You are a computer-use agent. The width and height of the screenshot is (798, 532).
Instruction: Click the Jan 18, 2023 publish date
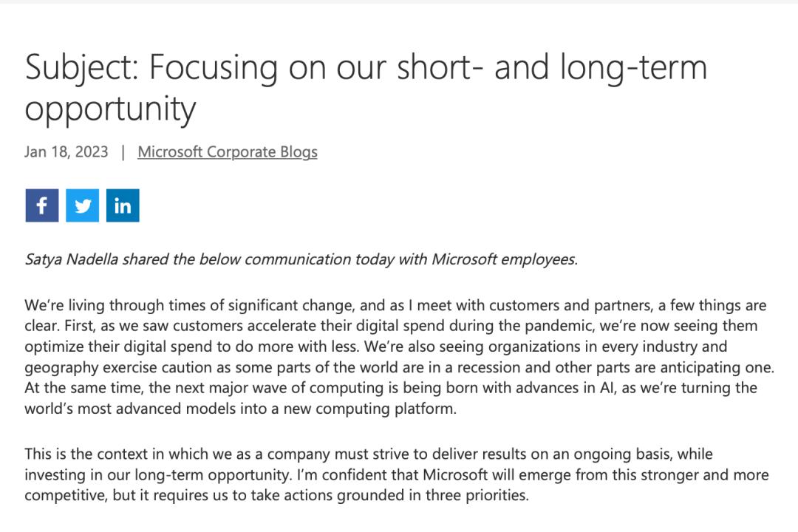pos(66,152)
